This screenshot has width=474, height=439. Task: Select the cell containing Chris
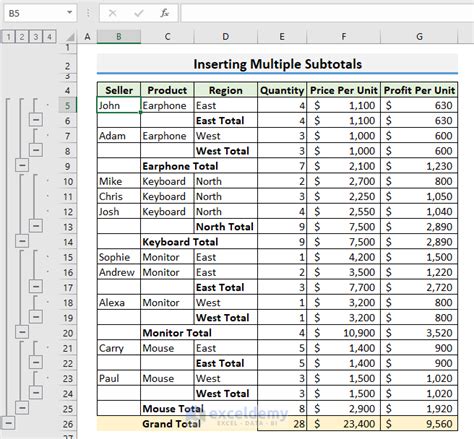click(x=119, y=196)
